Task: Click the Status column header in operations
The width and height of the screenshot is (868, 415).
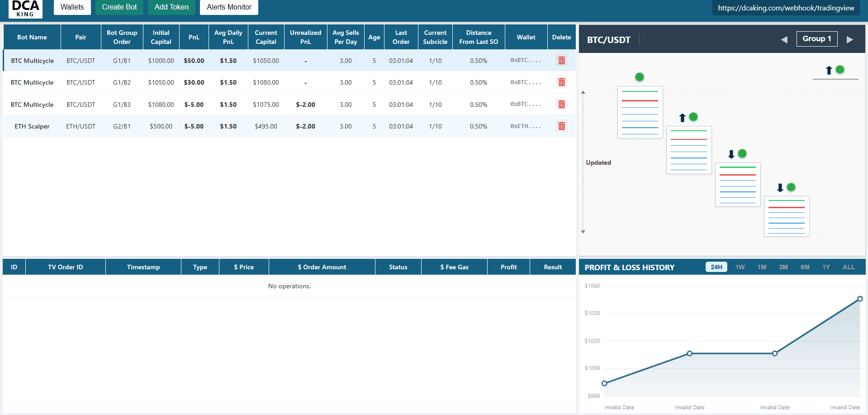Action: (398, 267)
